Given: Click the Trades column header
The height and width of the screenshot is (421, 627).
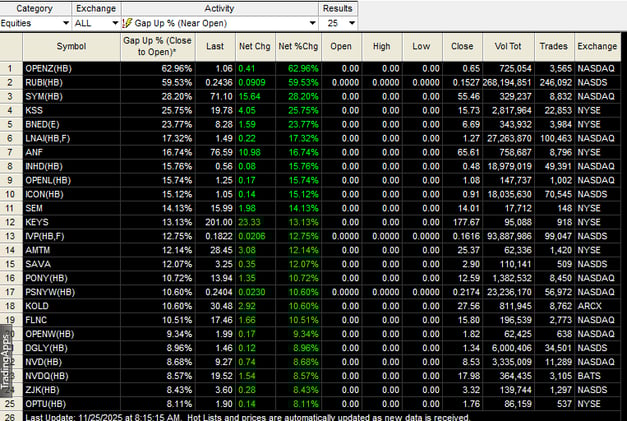Looking at the screenshot, I should pos(554,46).
